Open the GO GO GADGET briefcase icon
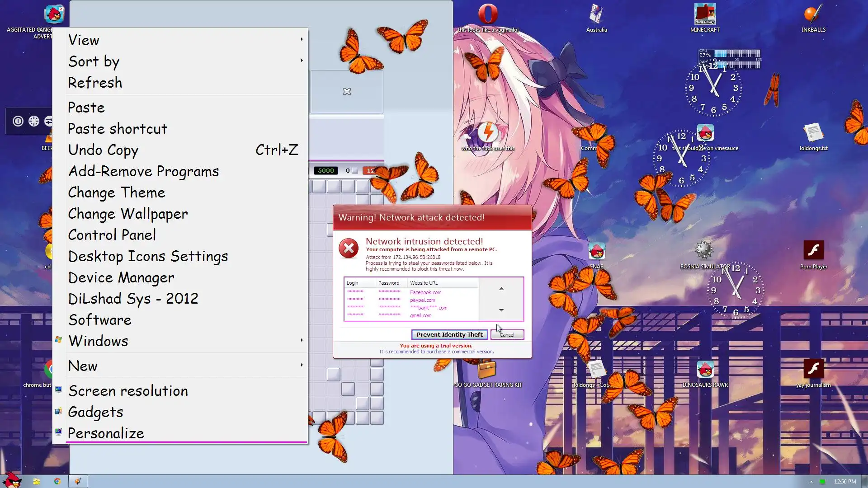 pyautogui.click(x=487, y=370)
